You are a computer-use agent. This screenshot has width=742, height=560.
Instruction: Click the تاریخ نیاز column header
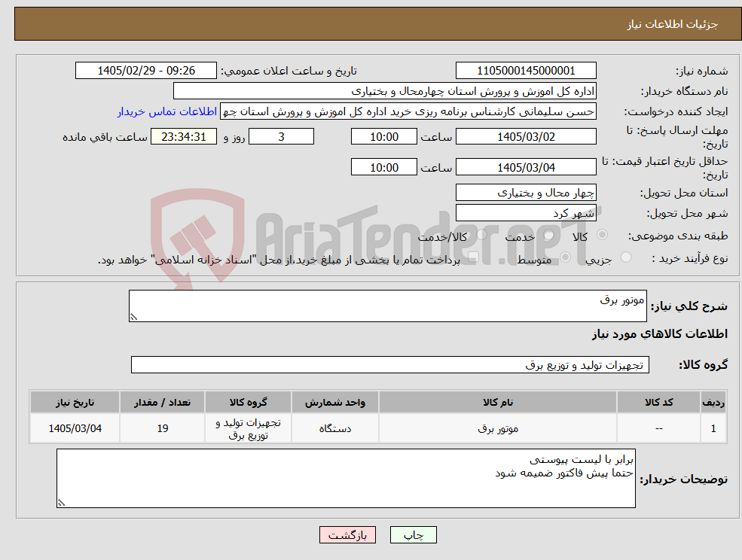75,402
